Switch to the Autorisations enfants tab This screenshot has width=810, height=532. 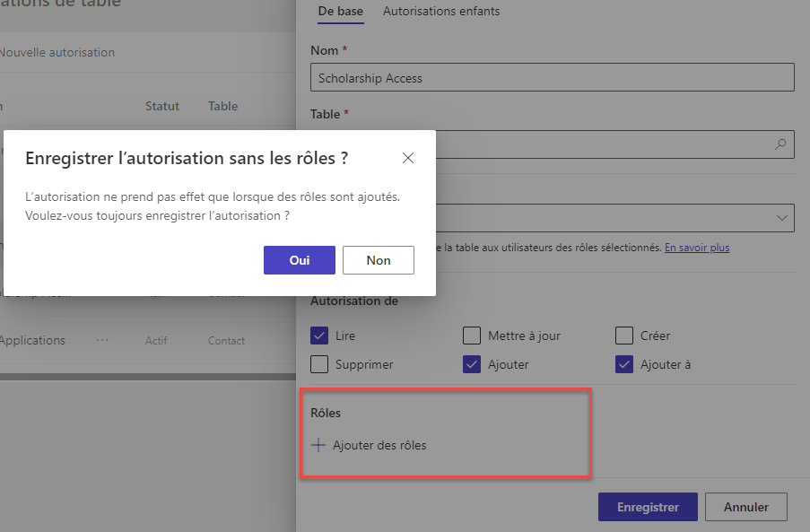point(440,12)
